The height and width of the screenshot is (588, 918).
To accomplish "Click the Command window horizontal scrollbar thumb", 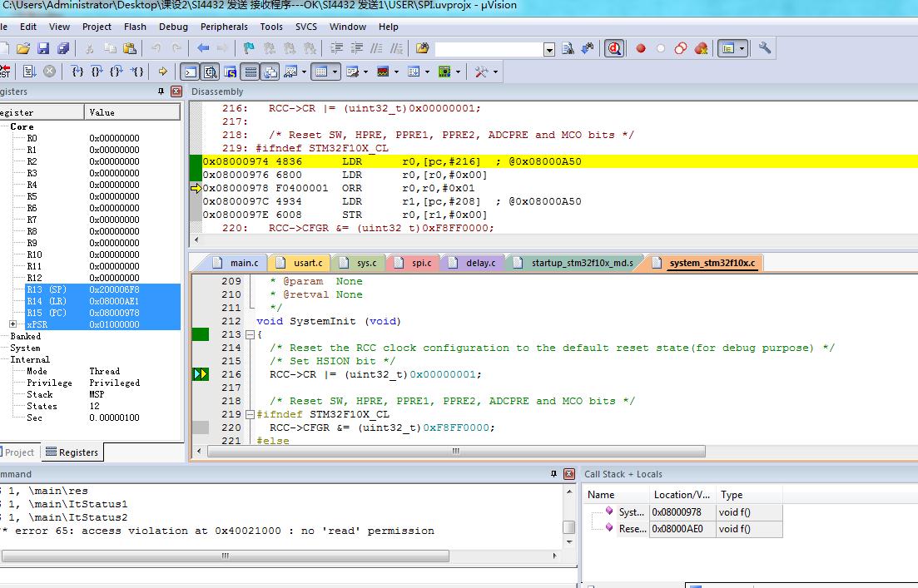I will pos(225,556).
